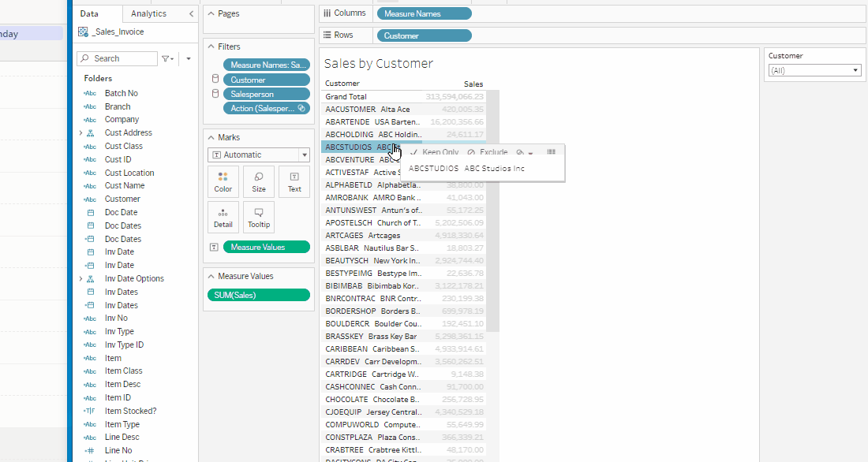Collapse the Data pane with arrow

[x=191, y=14]
